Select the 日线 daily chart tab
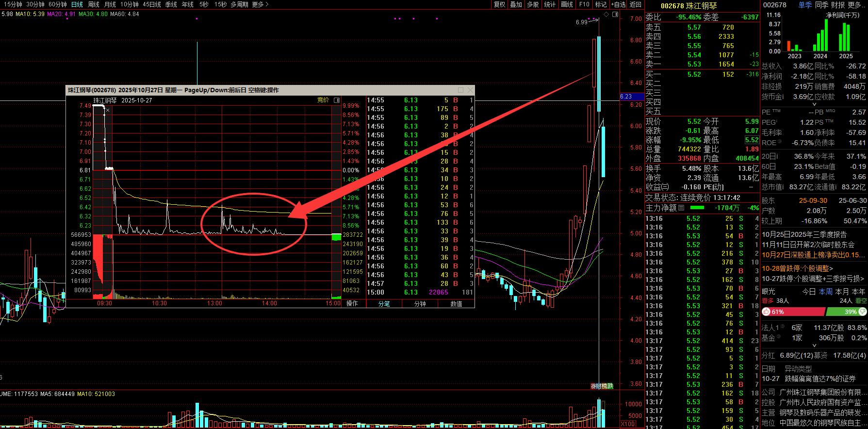Image resolution: width=868 pixels, height=429 pixels. click(x=77, y=4)
